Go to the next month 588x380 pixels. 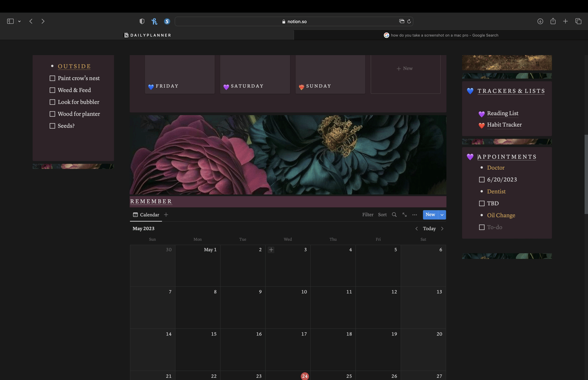pyautogui.click(x=442, y=229)
